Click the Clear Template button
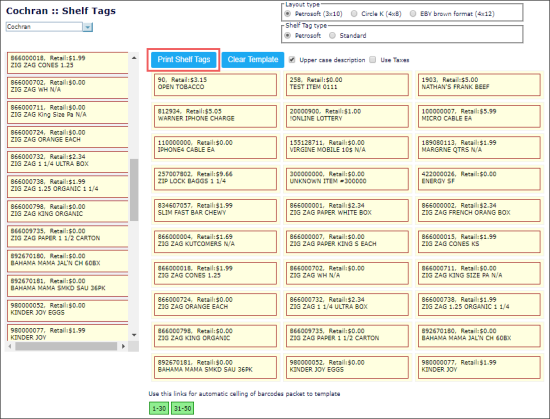The width and height of the screenshot is (550, 419). tap(253, 60)
